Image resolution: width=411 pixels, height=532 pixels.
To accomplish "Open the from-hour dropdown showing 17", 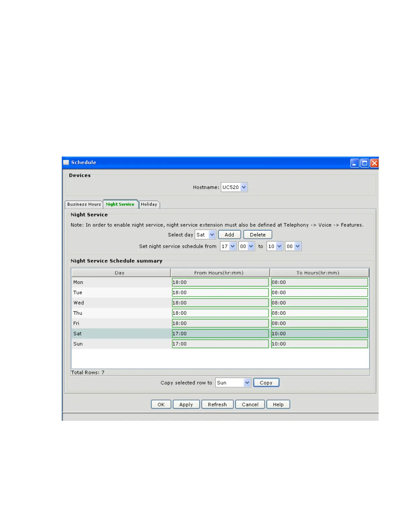I will 228,246.
